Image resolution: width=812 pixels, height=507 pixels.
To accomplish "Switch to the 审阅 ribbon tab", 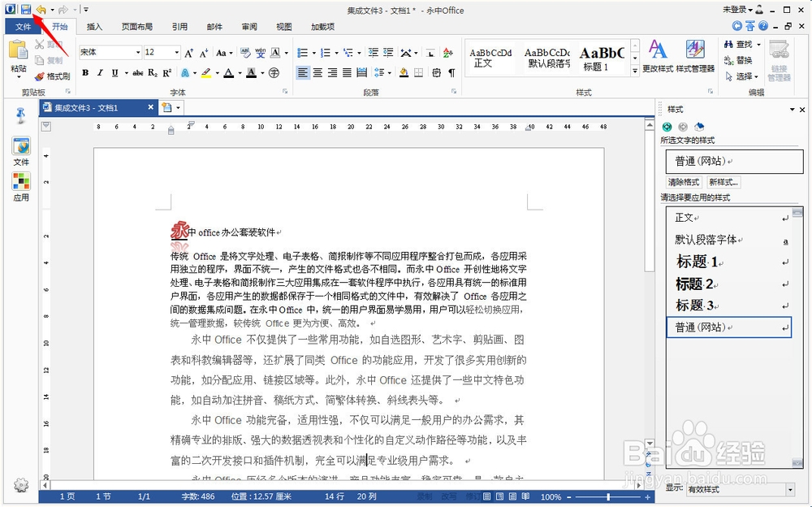I will click(249, 27).
